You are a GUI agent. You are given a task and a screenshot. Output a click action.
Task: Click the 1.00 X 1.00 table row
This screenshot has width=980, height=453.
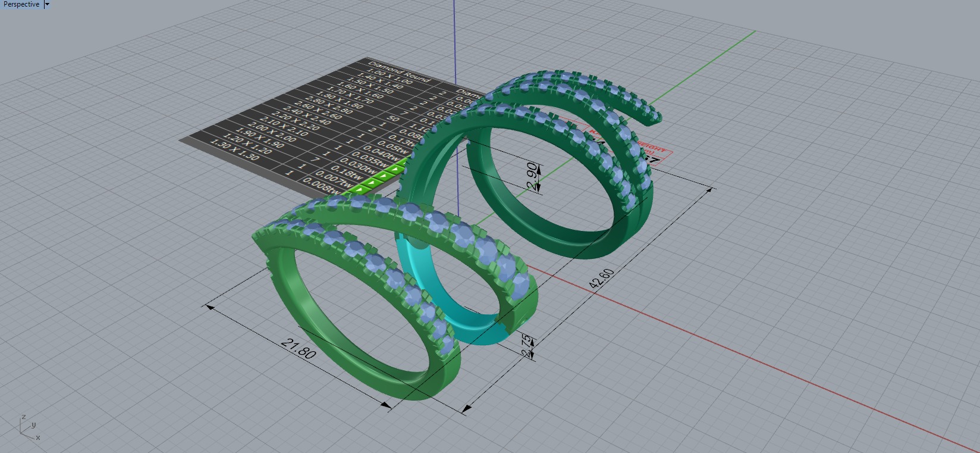coord(390,76)
